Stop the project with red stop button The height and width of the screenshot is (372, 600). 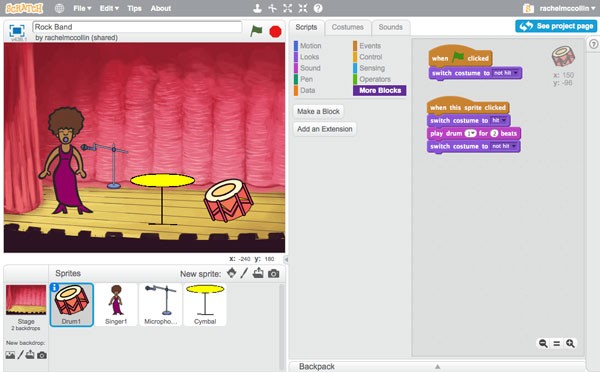[x=275, y=31]
